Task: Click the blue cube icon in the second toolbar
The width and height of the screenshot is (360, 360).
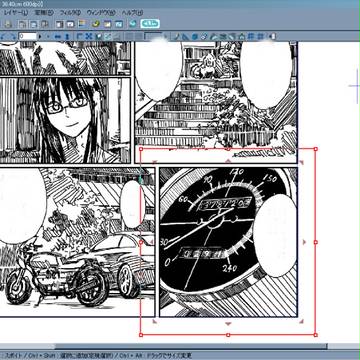Action: (x=195, y=36)
